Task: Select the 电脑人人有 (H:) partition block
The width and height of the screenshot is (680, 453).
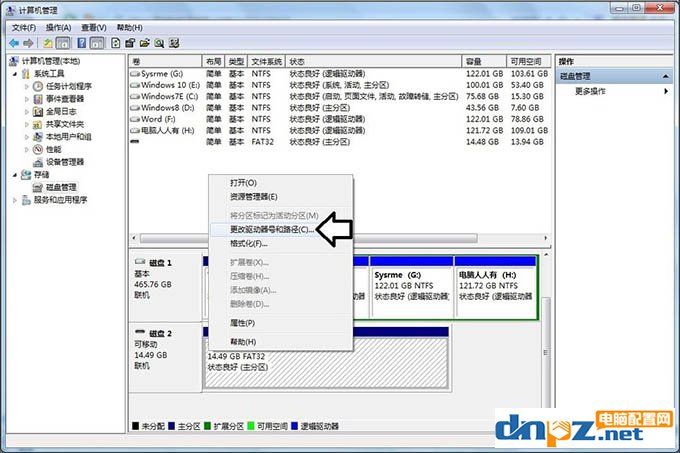Action: click(495, 287)
